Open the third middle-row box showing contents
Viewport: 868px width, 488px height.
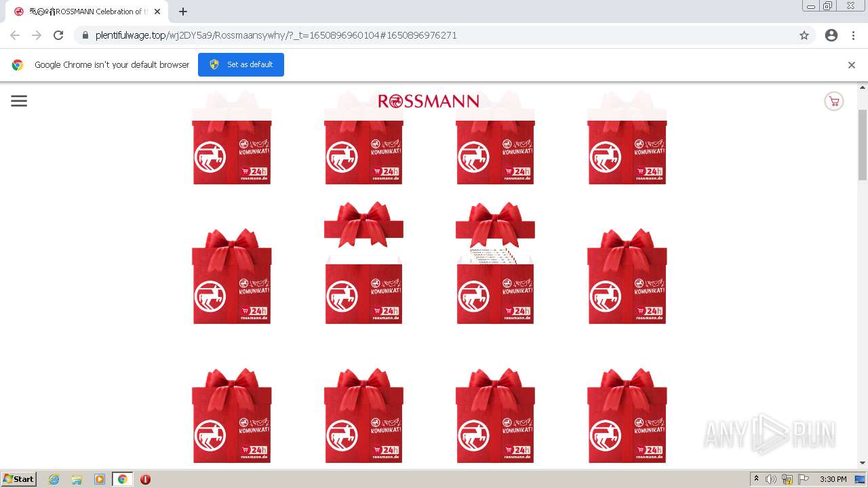pos(495,263)
